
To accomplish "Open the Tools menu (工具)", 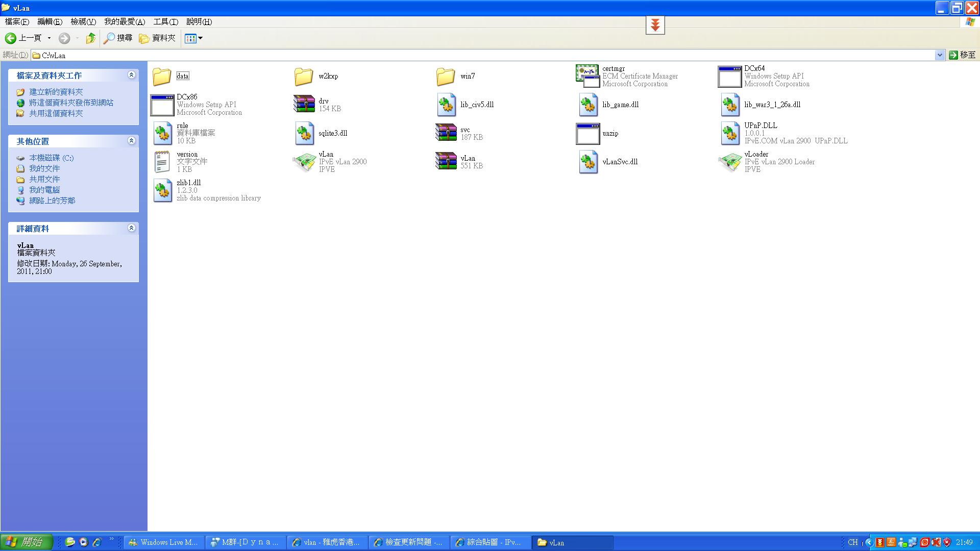I will 165,22.
